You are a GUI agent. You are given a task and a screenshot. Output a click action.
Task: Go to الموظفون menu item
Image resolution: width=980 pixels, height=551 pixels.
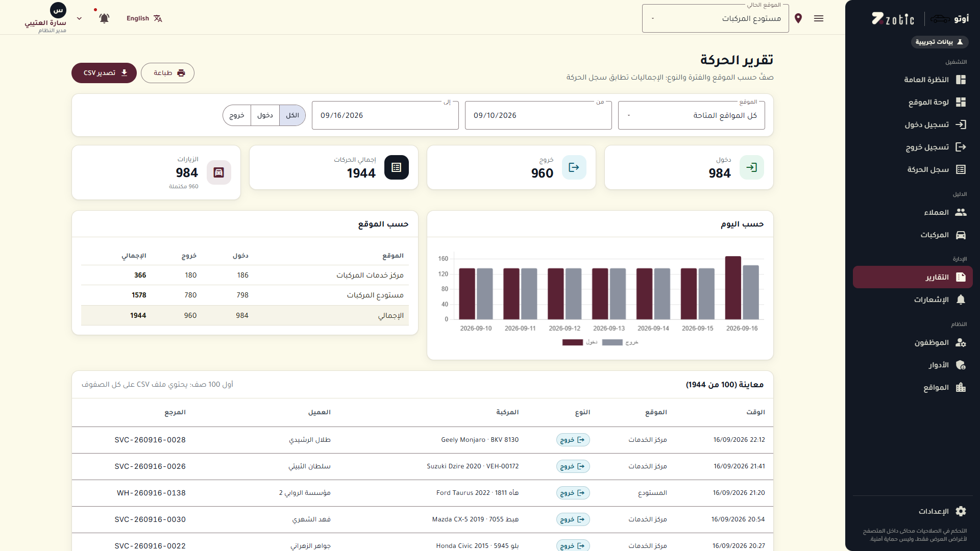913,342
